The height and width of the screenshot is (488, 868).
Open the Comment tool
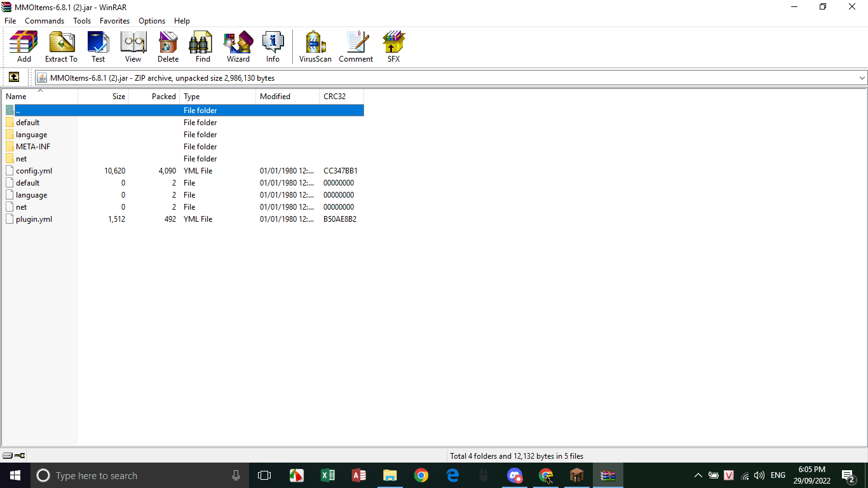tap(356, 47)
